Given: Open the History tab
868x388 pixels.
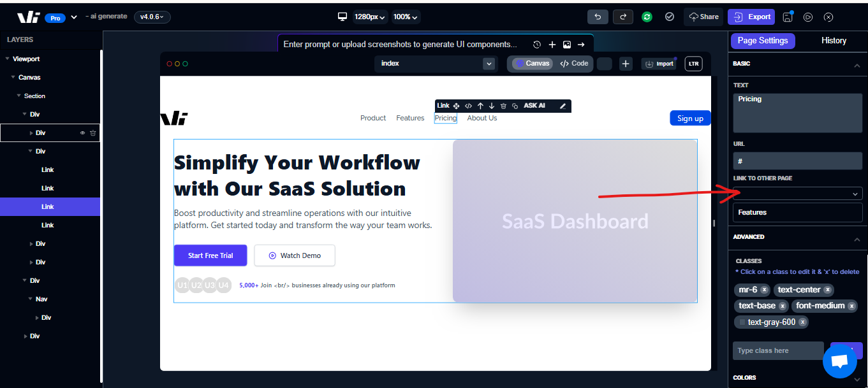Looking at the screenshot, I should point(834,41).
